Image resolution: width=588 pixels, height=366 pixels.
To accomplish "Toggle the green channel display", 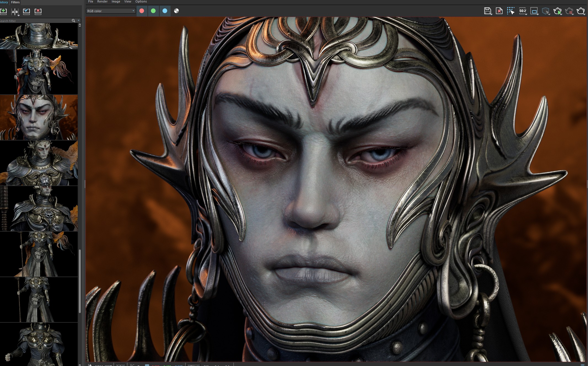I will (x=153, y=11).
